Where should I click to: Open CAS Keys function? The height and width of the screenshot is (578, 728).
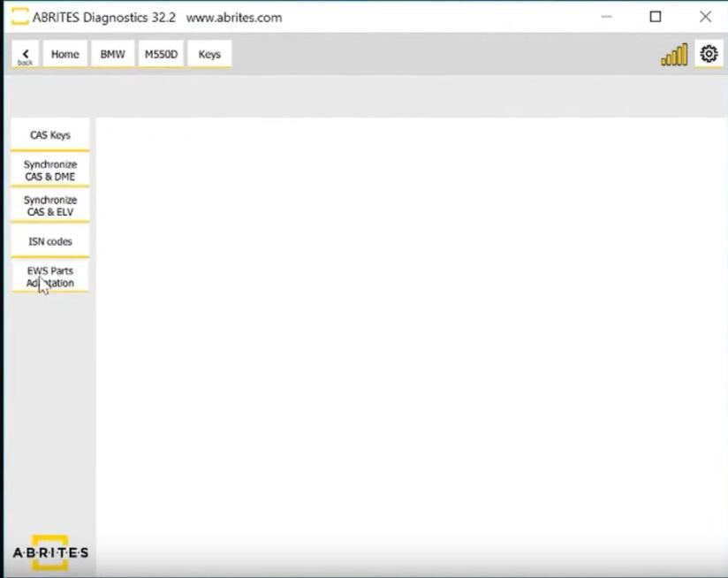[x=50, y=135]
